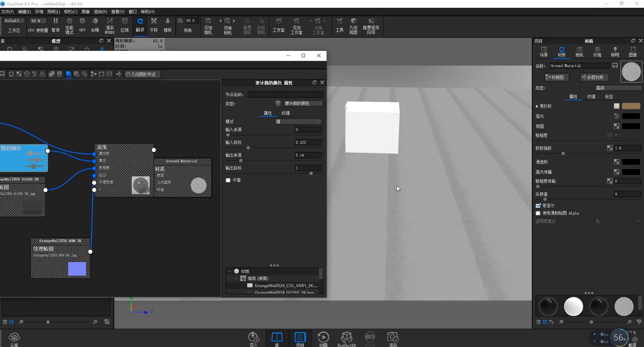644x347 pixels.
Task: Click the 渲染 render icon in bottom bar
Action: (x=393, y=337)
